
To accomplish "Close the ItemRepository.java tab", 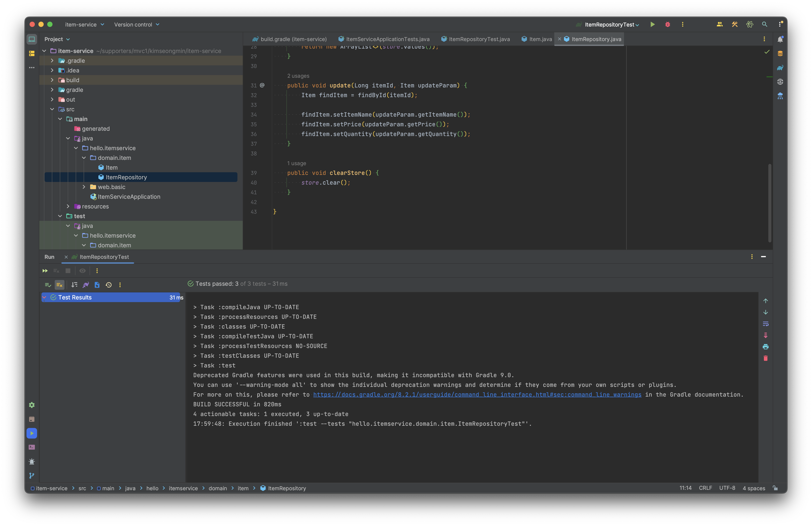I will tap(560, 39).
